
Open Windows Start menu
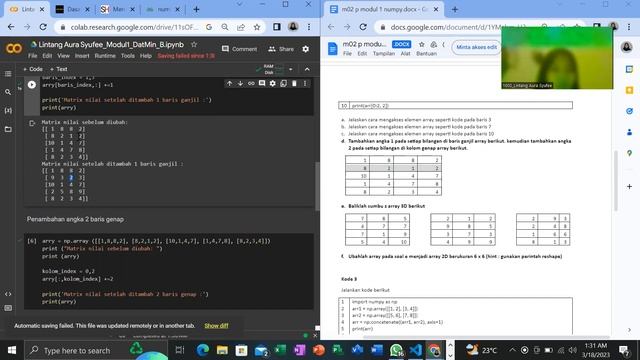point(11,350)
